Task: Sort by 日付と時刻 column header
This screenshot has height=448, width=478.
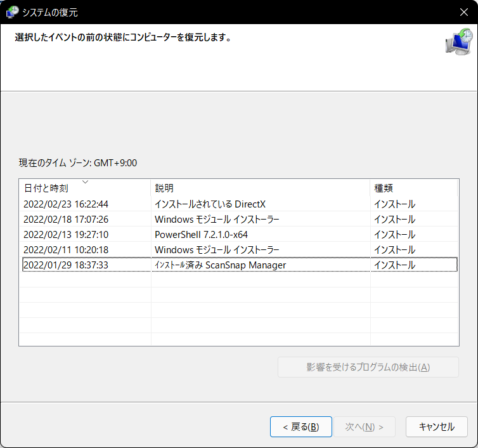Action: click(x=85, y=188)
